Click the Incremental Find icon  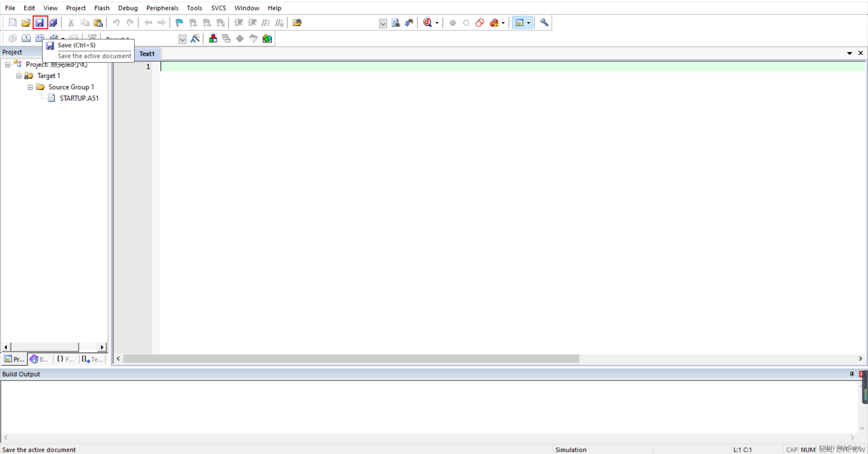point(409,23)
